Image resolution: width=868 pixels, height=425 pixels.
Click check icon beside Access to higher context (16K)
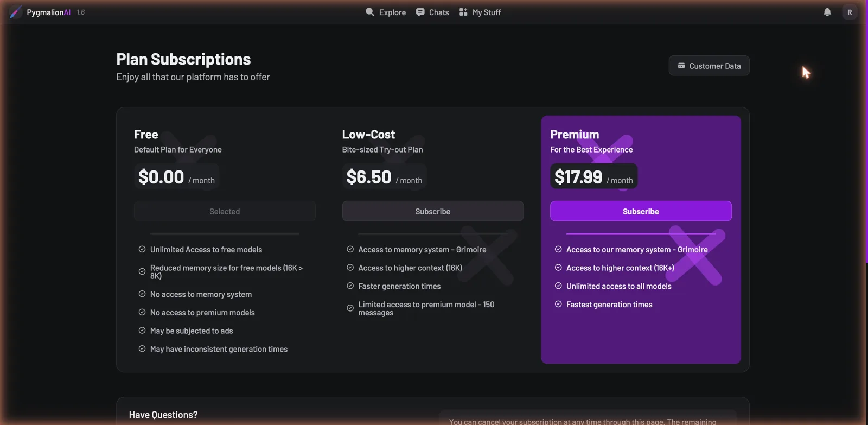pyautogui.click(x=350, y=268)
